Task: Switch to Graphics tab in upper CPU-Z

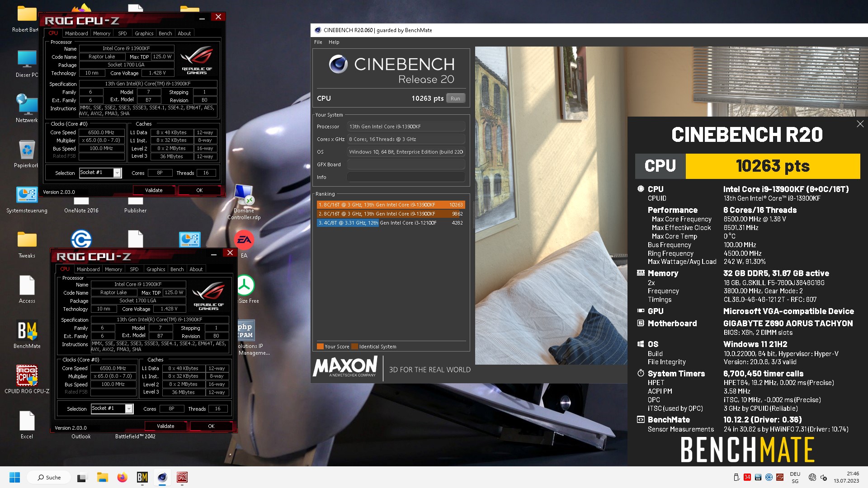Action: click(144, 33)
